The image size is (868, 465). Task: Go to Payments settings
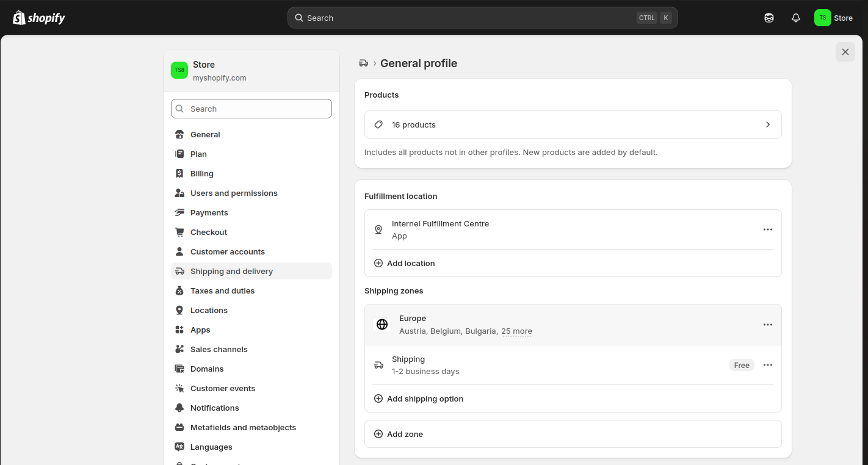coord(209,212)
